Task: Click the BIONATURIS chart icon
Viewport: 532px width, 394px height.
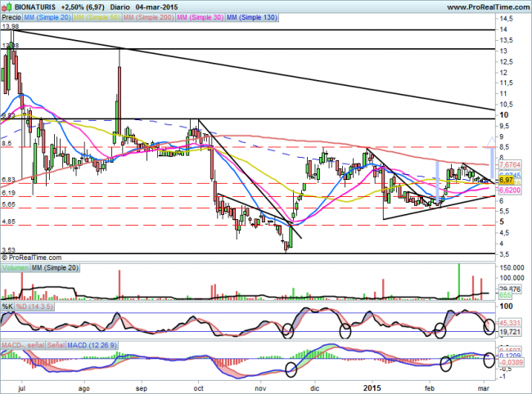Action: [x=6, y=7]
